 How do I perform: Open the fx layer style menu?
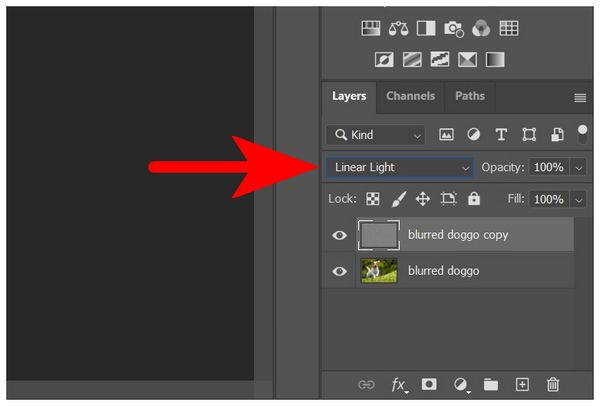[x=399, y=385]
